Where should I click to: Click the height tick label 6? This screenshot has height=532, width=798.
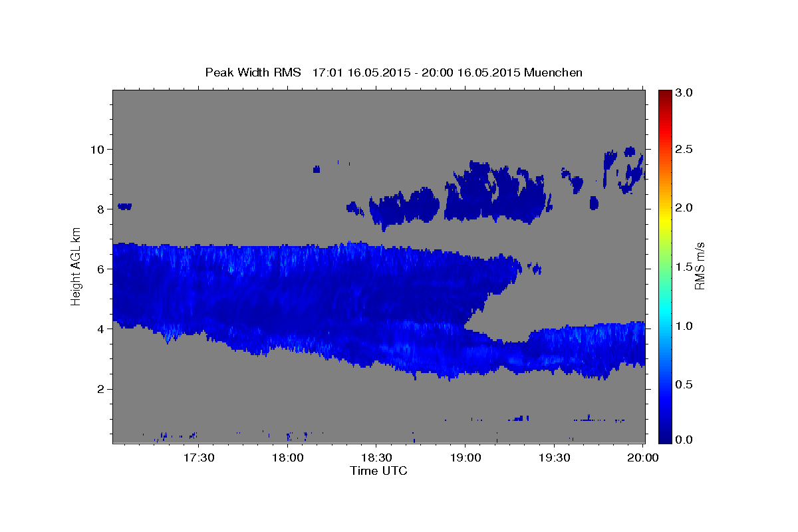pos(102,269)
